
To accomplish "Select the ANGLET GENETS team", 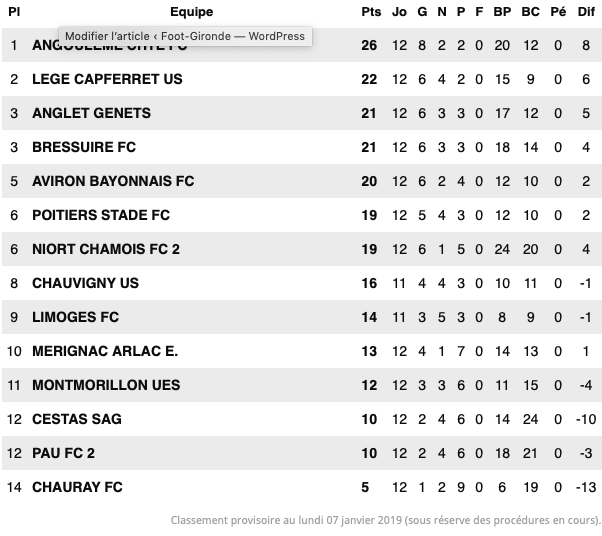I will [x=91, y=113].
